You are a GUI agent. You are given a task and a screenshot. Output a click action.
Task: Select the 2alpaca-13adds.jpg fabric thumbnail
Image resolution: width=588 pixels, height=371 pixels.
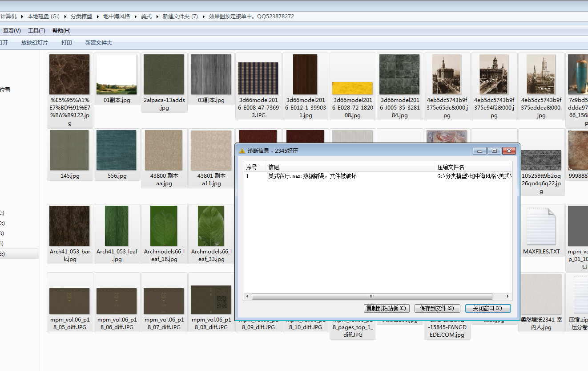pos(164,74)
